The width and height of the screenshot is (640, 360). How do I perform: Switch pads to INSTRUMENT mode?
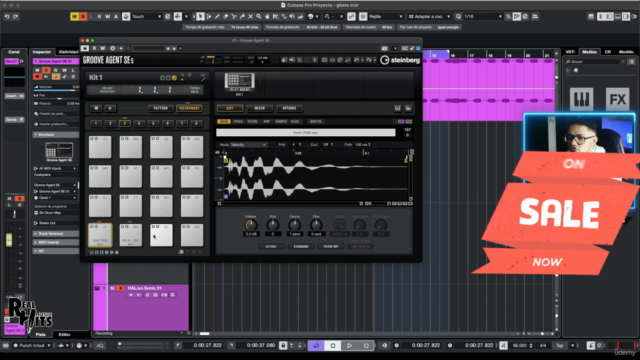pos(189,108)
